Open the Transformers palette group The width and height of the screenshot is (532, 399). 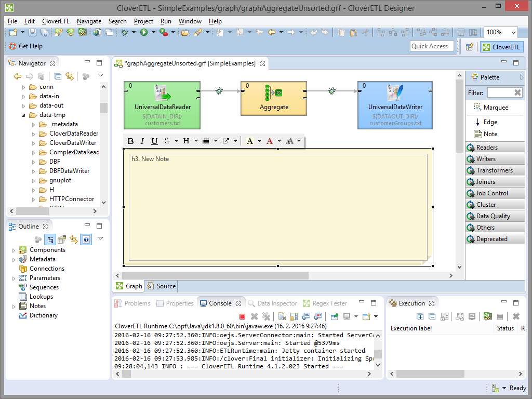(x=495, y=170)
